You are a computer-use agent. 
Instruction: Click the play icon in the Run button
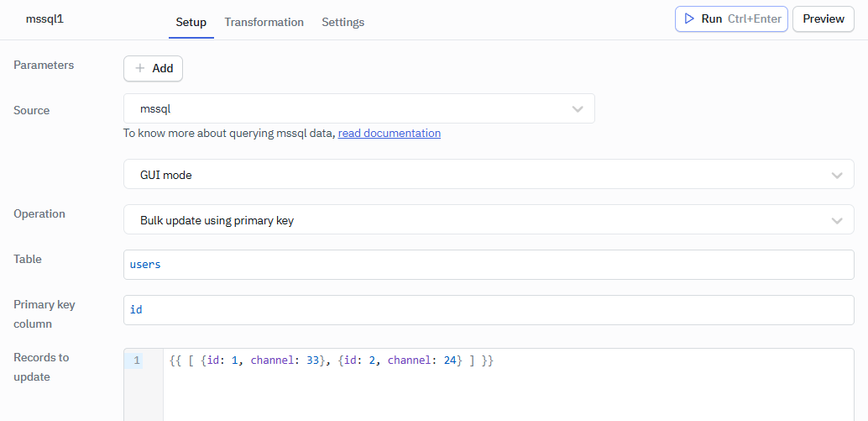689,18
